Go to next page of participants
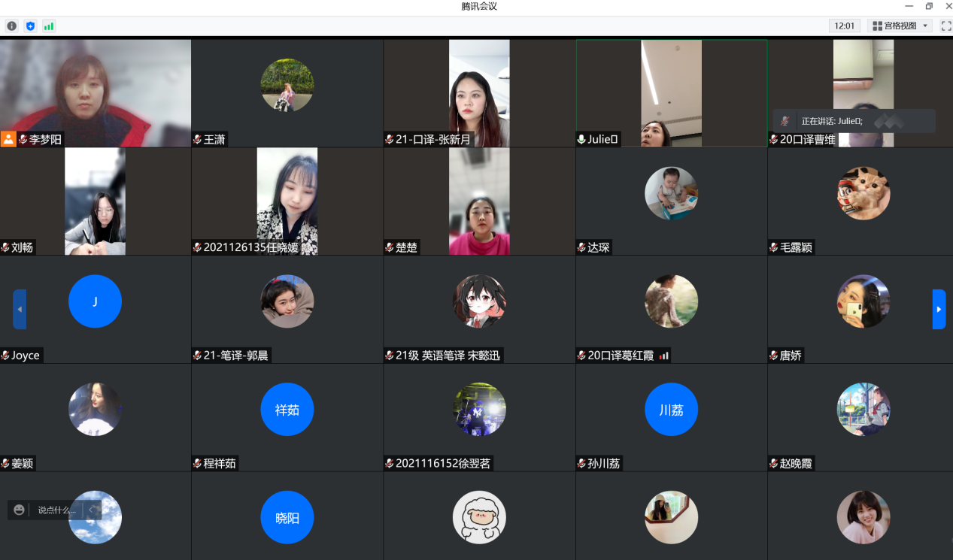Viewport: 953px width, 560px height. point(939,309)
